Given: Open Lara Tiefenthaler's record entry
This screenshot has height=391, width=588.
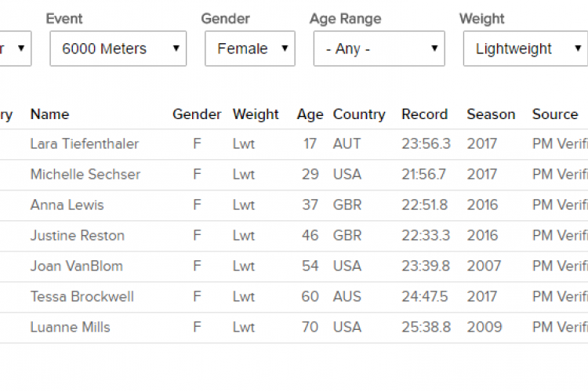Looking at the screenshot, I should (85, 144).
